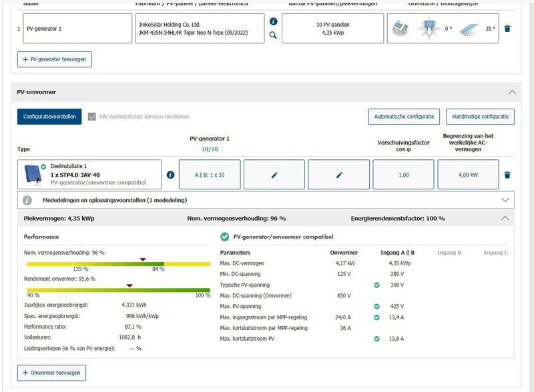Viewport: 534px width, 392px height.
Task: Click '+ Omvormer toevoegen' button
Action: tap(51, 373)
